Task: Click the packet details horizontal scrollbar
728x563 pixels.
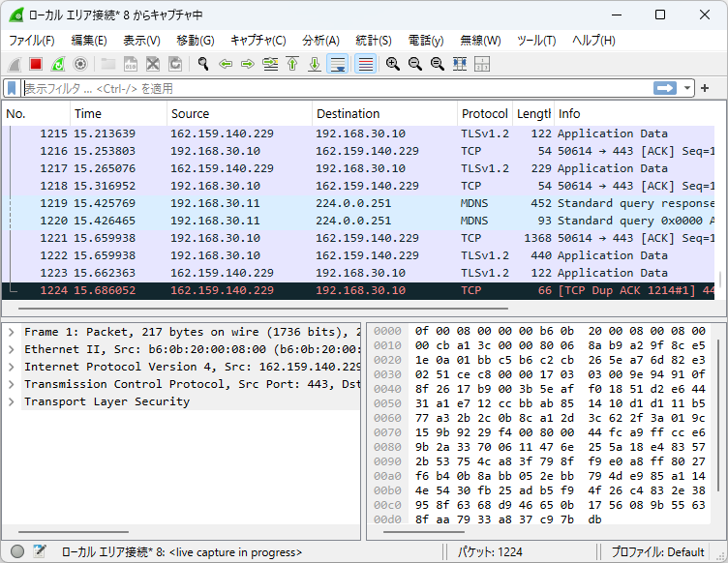Action: pyautogui.click(x=74, y=532)
